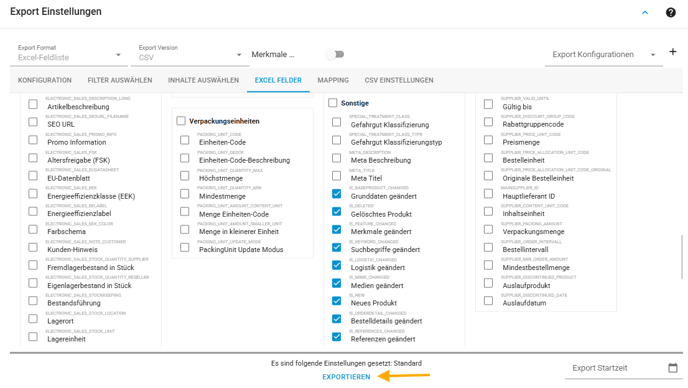Click the vertical scrollbar of fields list
The image size is (688, 388).
(681, 257)
